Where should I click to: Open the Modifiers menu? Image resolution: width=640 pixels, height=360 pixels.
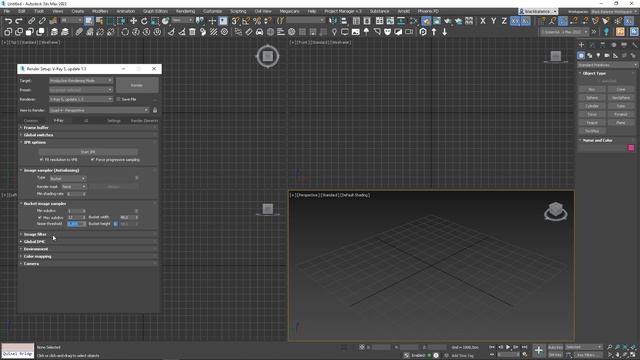tap(100, 11)
